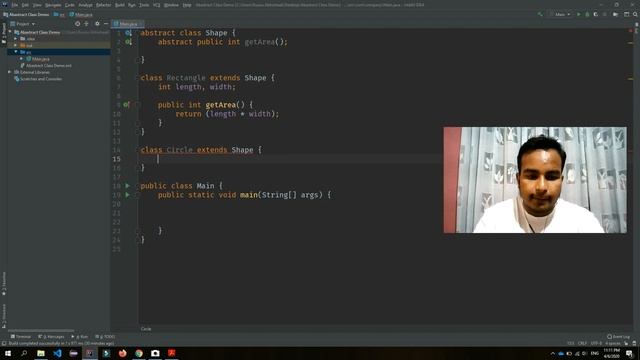Collapse Abstract Class Demo project root
The height and width of the screenshot is (360, 640).
[10, 32]
